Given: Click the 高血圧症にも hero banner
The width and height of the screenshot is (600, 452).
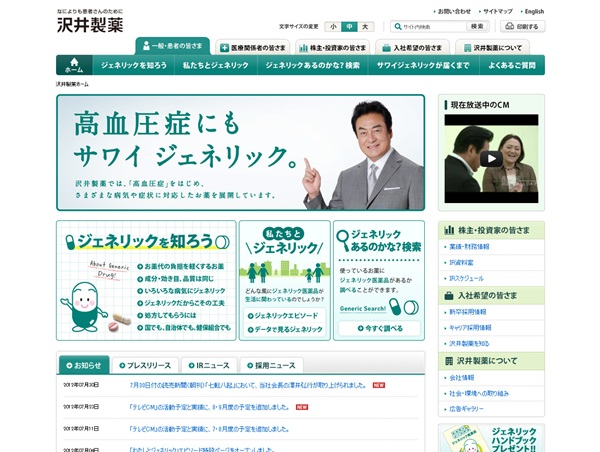Looking at the screenshot, I should [x=241, y=153].
